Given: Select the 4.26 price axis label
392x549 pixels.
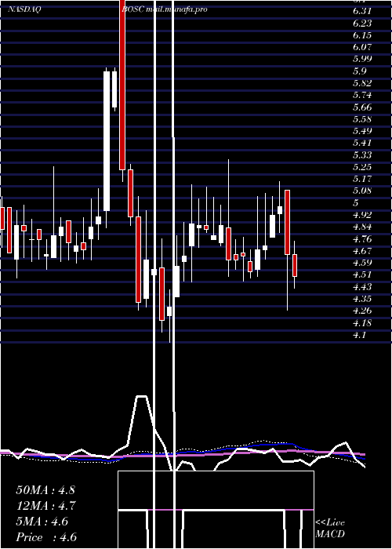Looking at the screenshot, I should click(x=362, y=311).
